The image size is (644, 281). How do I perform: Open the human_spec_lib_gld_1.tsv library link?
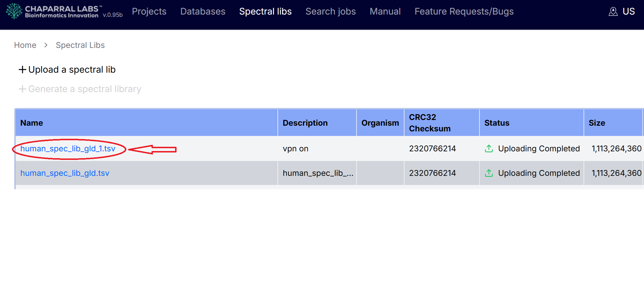click(x=68, y=148)
